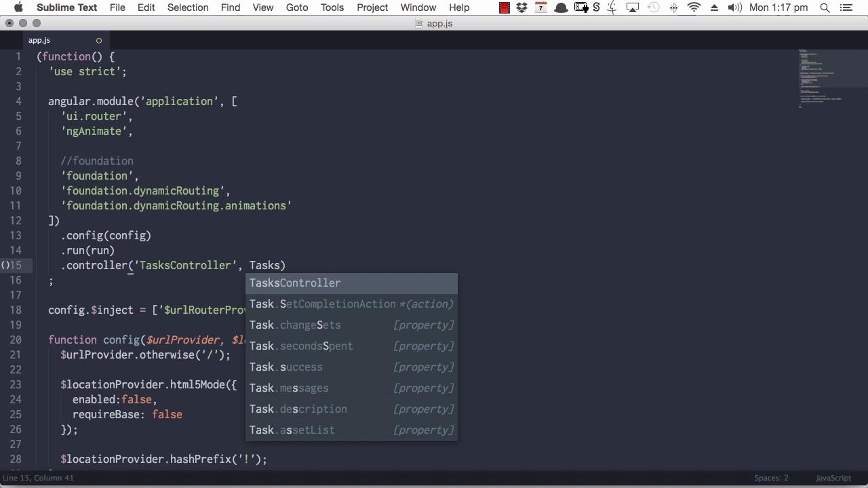Click the red film strip menu bar icon
Viewport: 868px width, 488px height.
tap(505, 7)
